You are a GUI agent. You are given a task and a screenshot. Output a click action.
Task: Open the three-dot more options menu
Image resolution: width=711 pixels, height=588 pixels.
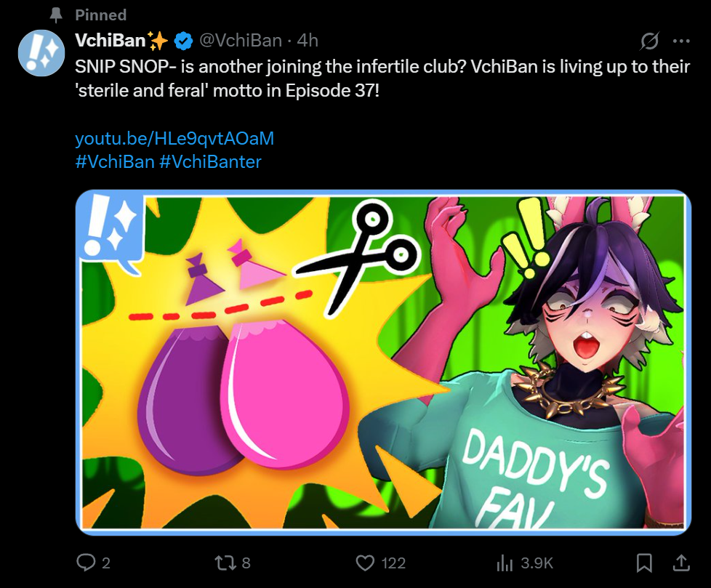click(681, 41)
